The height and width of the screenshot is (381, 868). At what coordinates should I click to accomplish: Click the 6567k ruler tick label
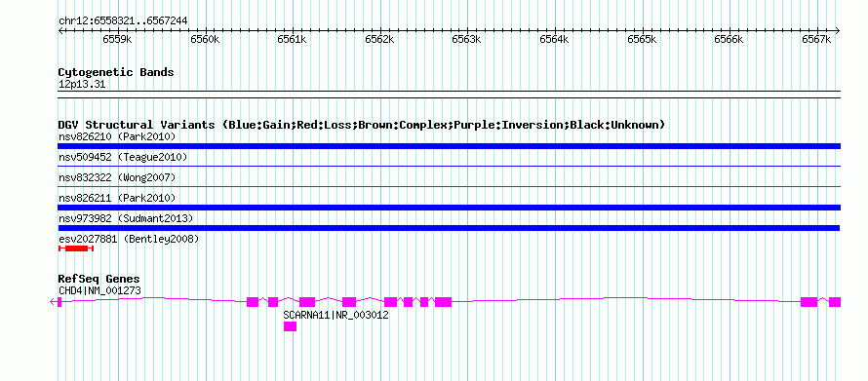pos(816,39)
